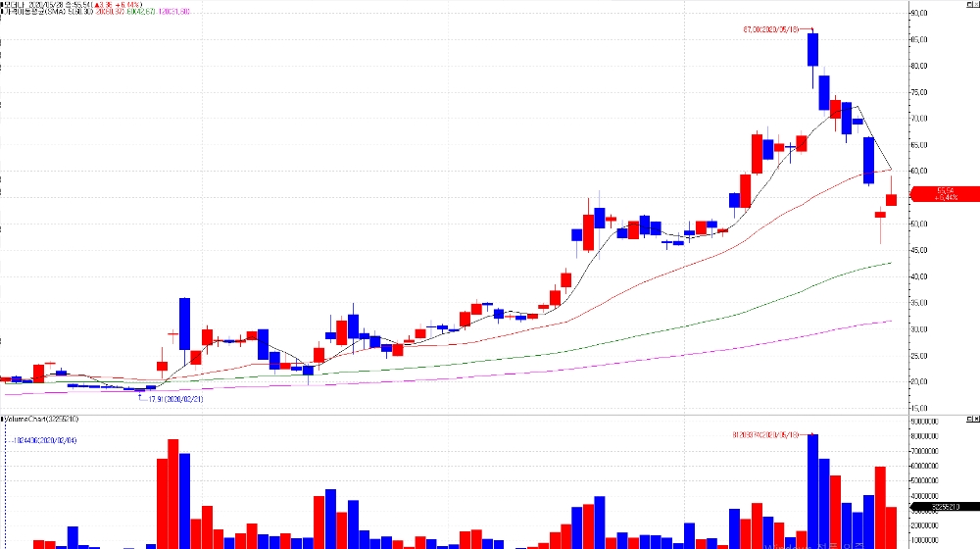Click the SMA moving average indicator label
The image size is (980, 549).
(96, 11)
